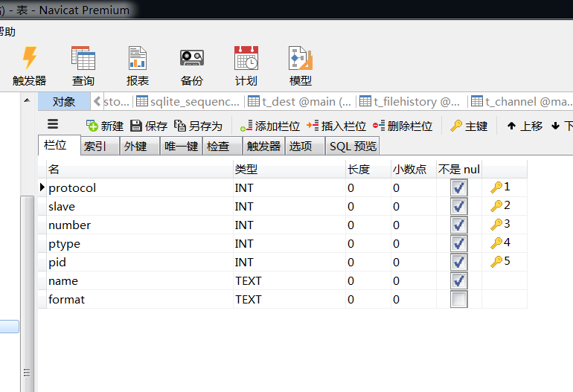Open the Backup (备份) tool
This screenshot has height=392, width=573.
(191, 65)
